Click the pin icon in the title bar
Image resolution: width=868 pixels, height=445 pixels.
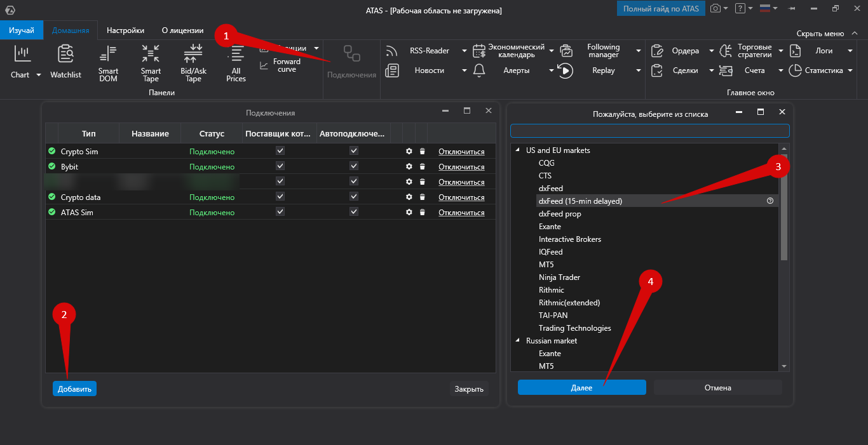click(791, 9)
